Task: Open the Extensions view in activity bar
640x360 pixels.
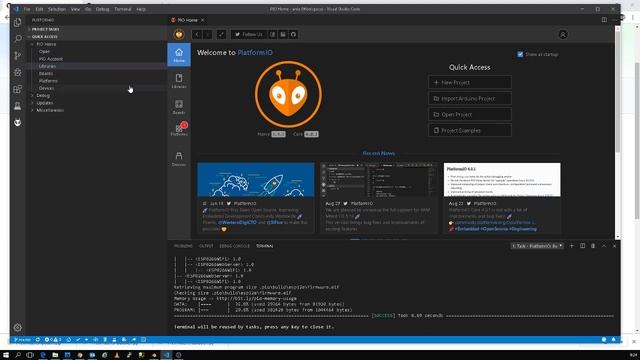Action: (18, 89)
